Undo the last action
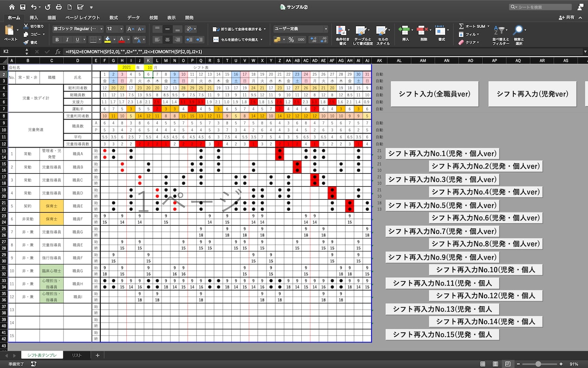588x368 pixels. tap(33, 7)
